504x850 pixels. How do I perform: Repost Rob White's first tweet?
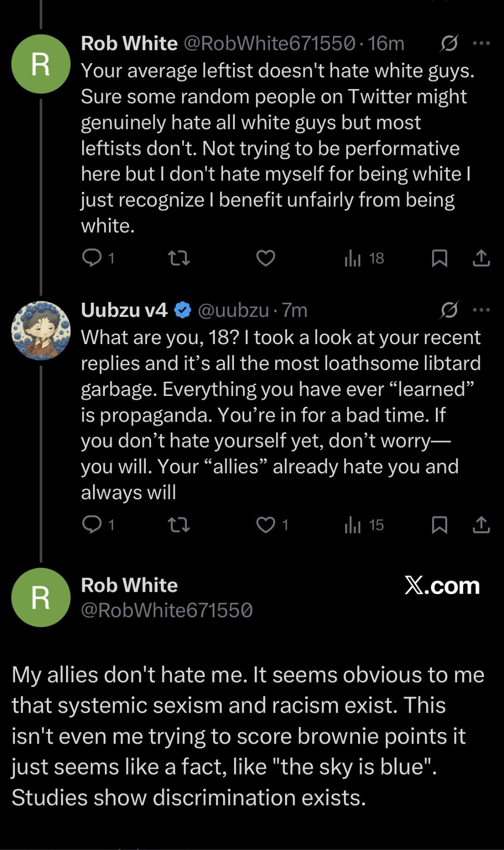179,258
